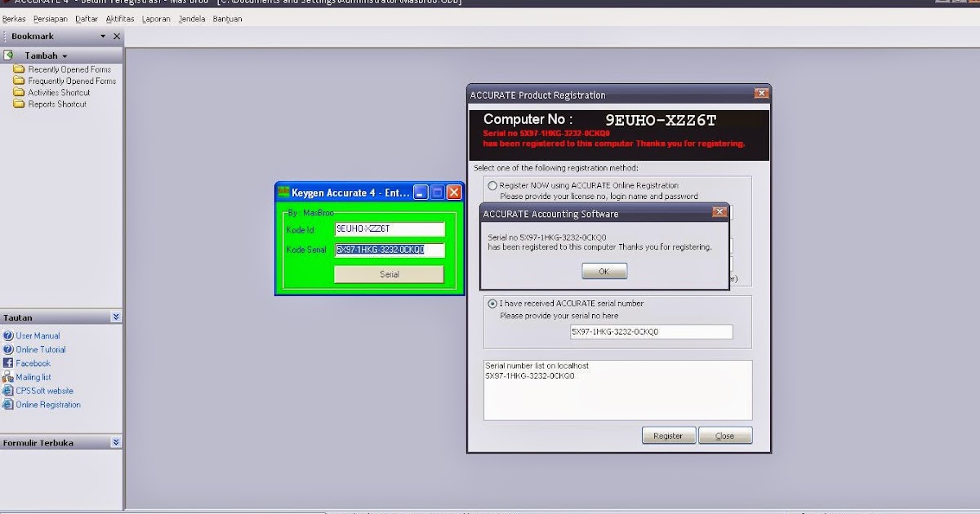Select Reports Shortcut label

click(57, 104)
